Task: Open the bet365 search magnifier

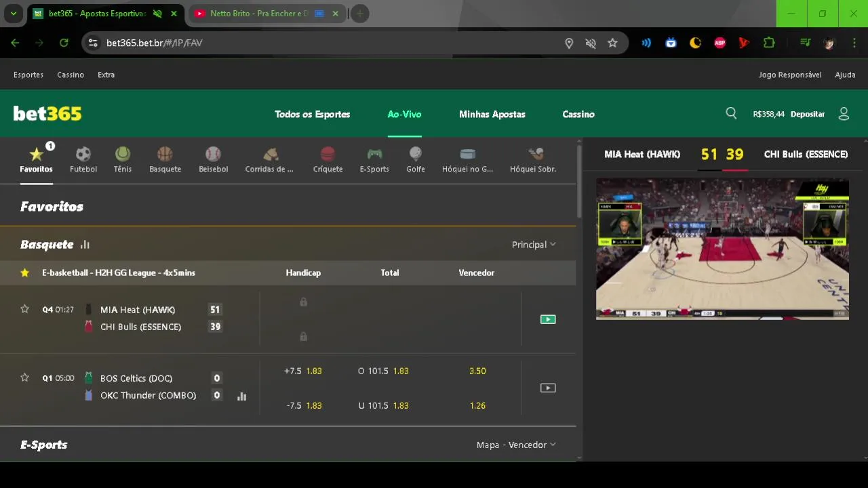Action: coord(731,113)
